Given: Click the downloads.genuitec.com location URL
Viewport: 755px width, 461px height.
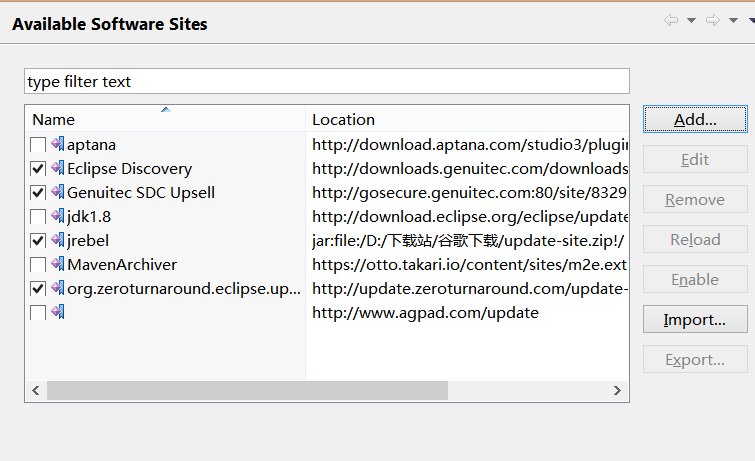Looking at the screenshot, I should click(x=470, y=169).
